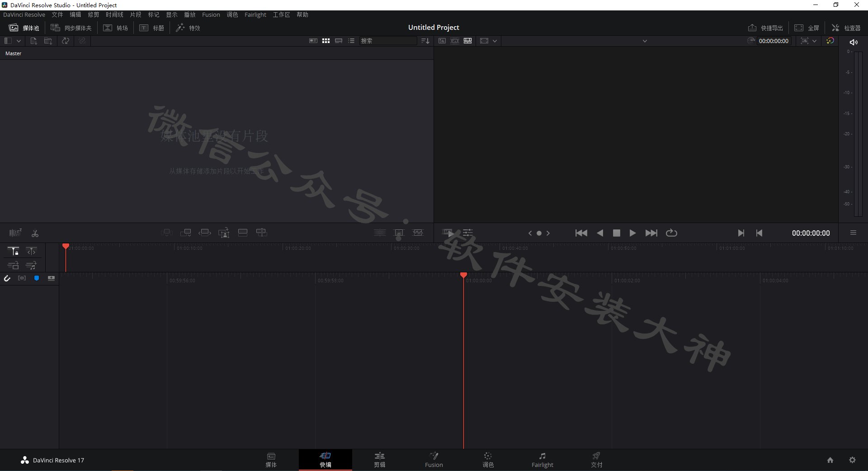Open the 媒体池 media pool panel
Screen dimensions: 868x471
click(24, 28)
